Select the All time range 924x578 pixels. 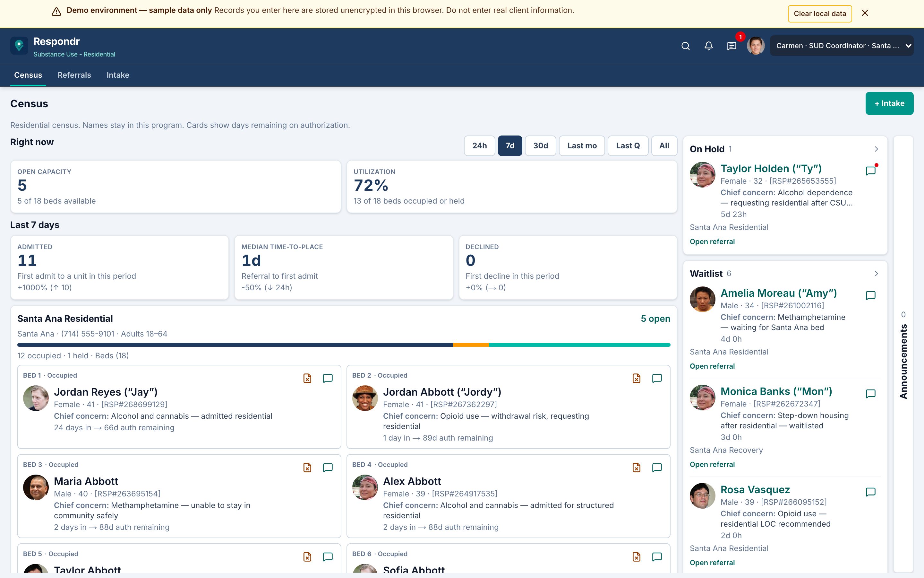[664, 146]
